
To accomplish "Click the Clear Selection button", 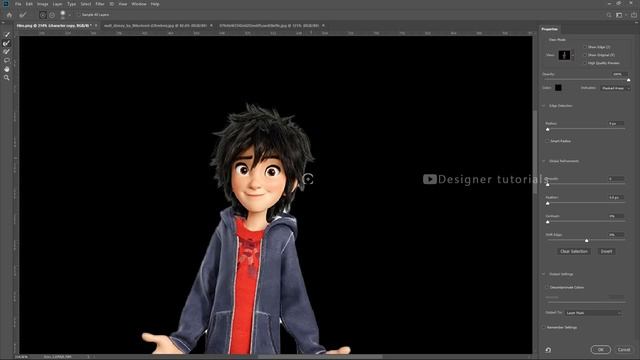I will [573, 251].
